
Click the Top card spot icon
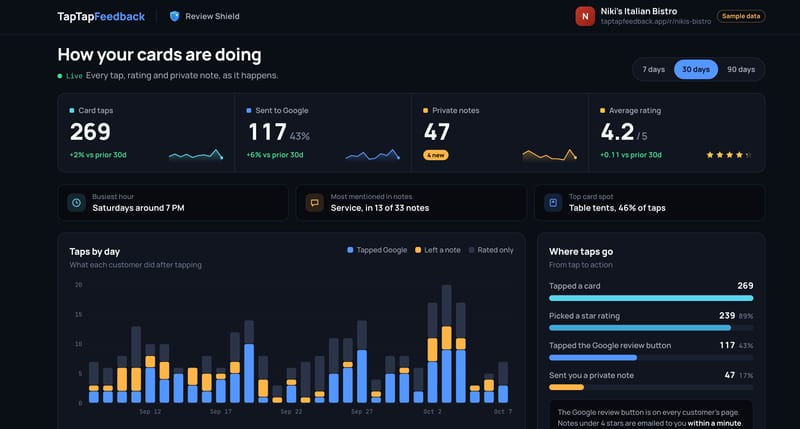point(553,203)
